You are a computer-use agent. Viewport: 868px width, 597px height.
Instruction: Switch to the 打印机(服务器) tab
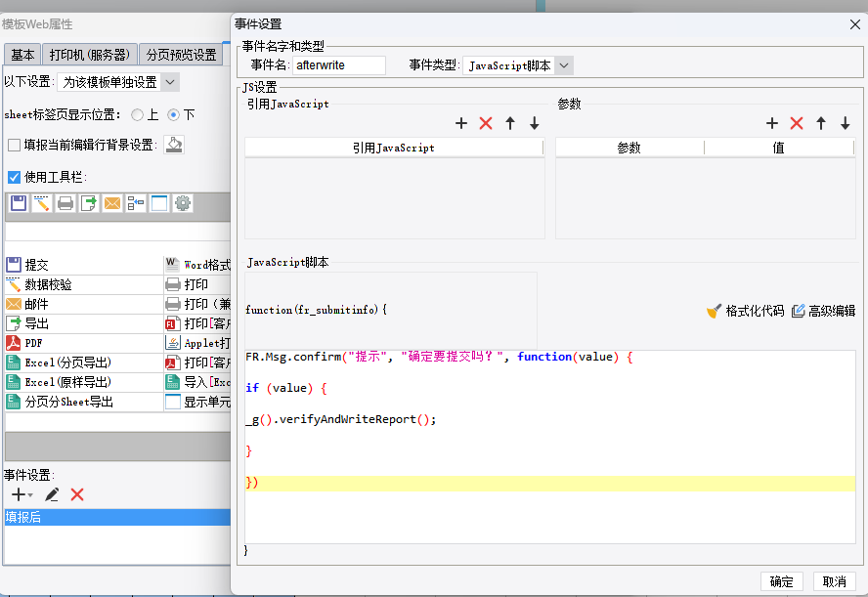(90, 55)
